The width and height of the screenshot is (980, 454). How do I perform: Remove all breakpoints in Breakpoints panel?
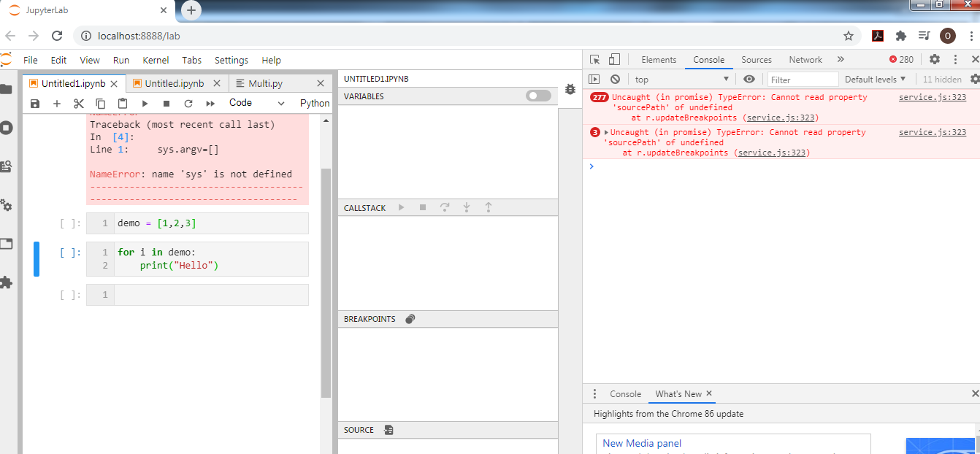(x=410, y=319)
